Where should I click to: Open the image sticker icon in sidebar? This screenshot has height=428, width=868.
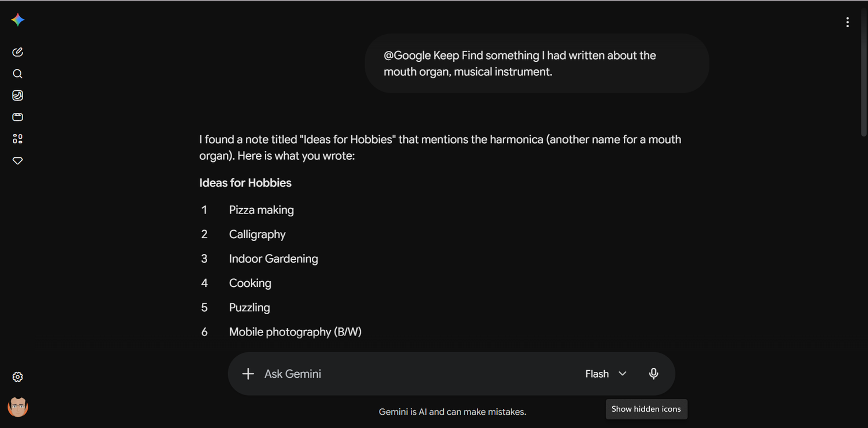pos(18,95)
